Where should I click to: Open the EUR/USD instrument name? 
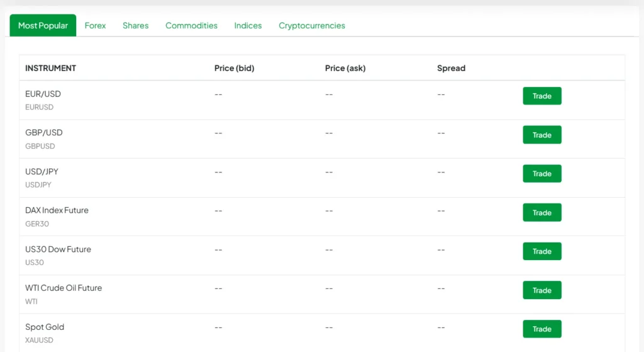43,94
